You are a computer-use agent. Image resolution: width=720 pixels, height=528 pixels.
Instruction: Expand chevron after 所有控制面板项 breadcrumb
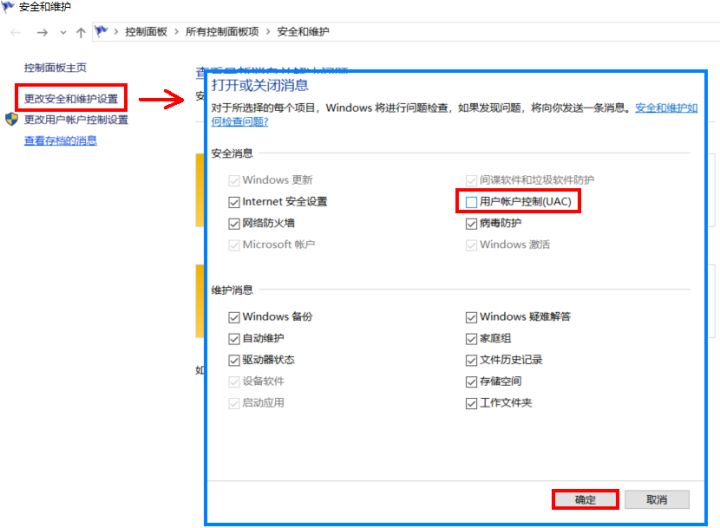[x=268, y=32]
